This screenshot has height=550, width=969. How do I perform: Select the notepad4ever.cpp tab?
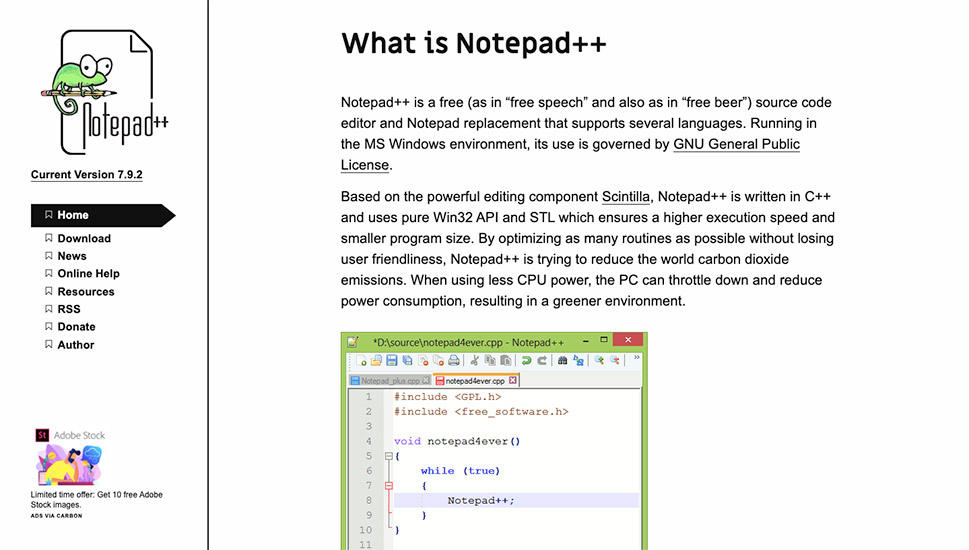coord(475,381)
